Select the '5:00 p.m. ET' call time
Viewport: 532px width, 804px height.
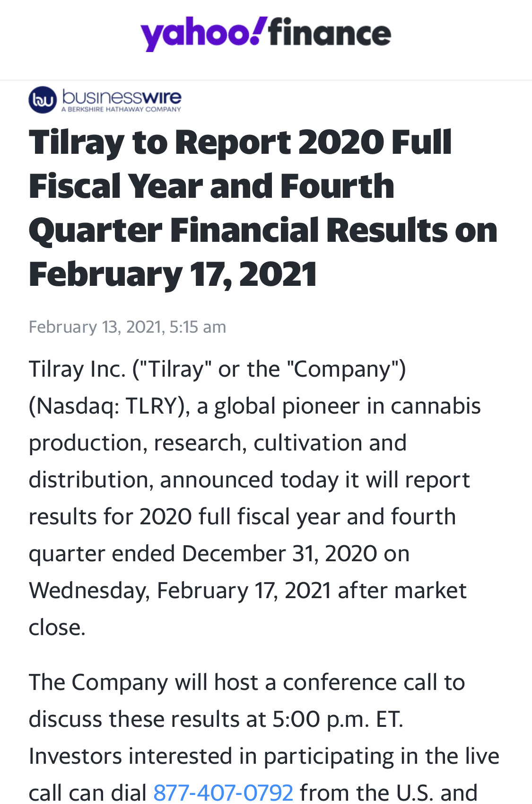click(x=338, y=719)
